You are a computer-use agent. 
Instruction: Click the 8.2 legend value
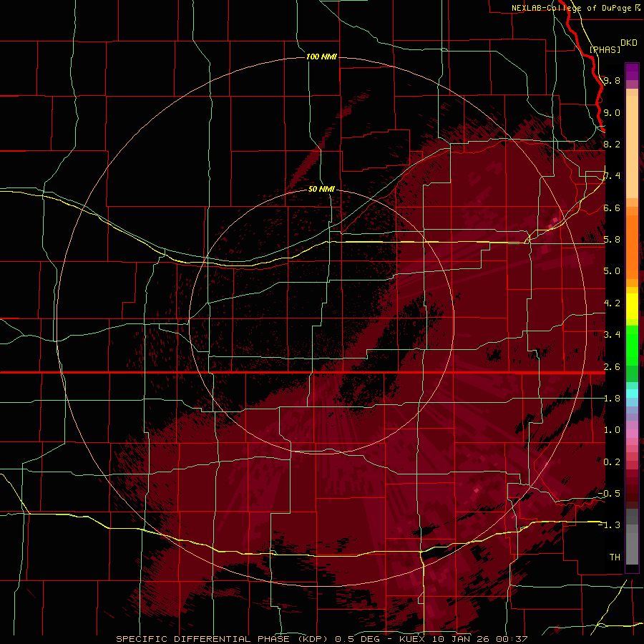612,144
